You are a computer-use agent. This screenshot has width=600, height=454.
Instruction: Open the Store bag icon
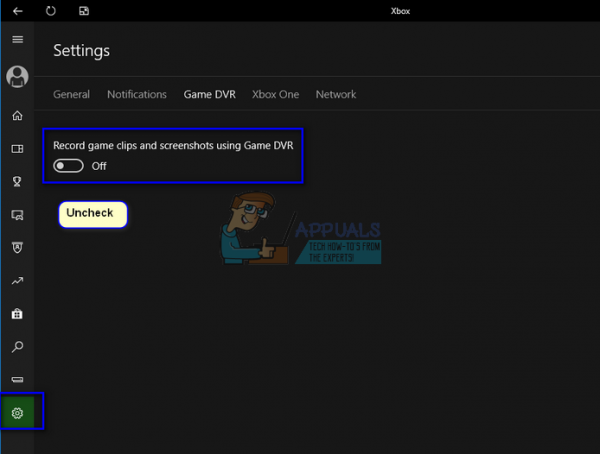17,314
